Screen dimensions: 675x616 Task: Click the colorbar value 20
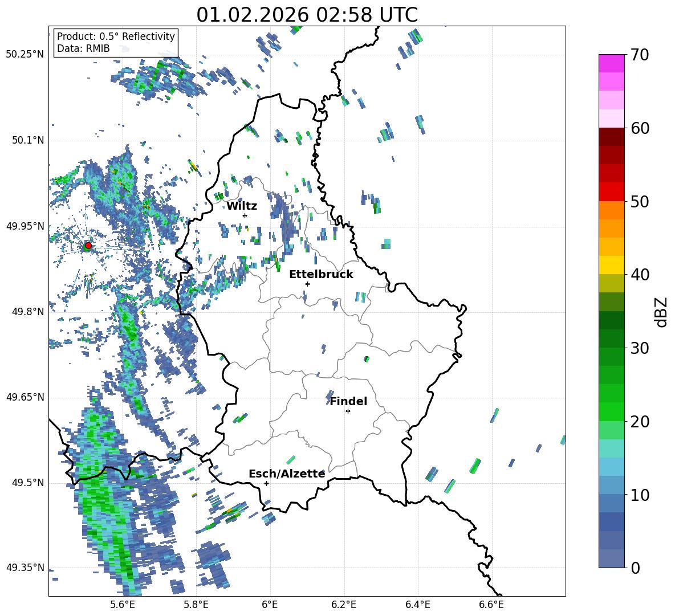639,422
